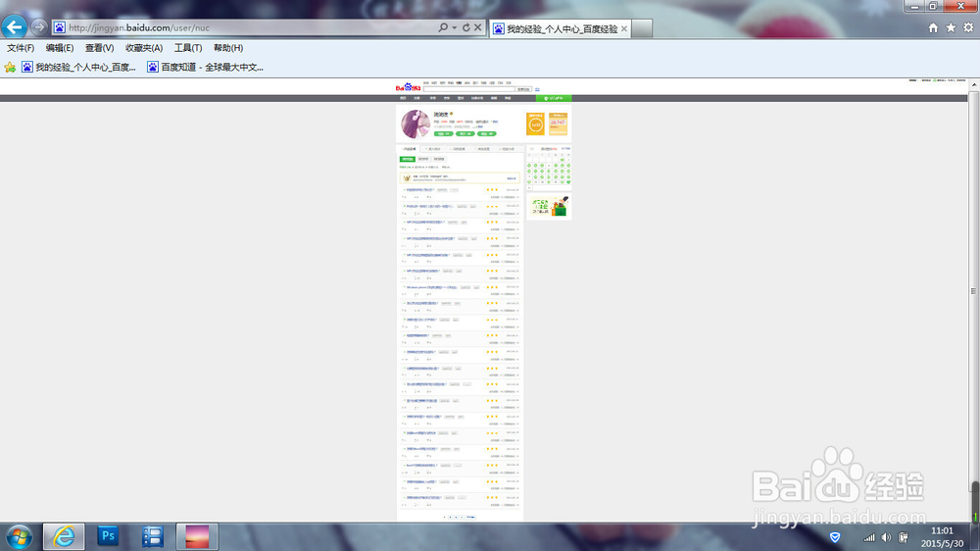980x551 pixels.
Task: Click the blue shield tray icon
Action: click(x=835, y=537)
